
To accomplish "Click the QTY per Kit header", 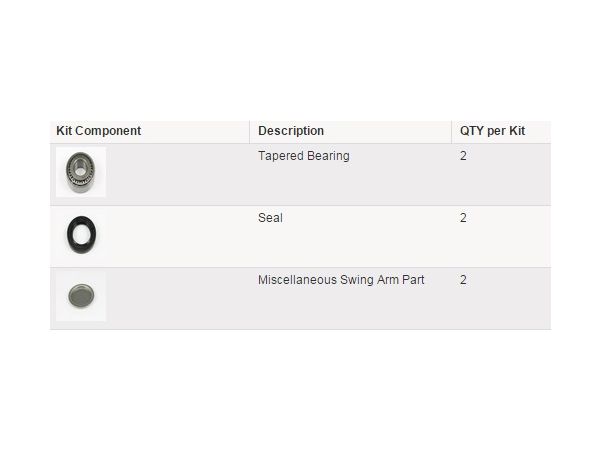I will [x=492, y=131].
